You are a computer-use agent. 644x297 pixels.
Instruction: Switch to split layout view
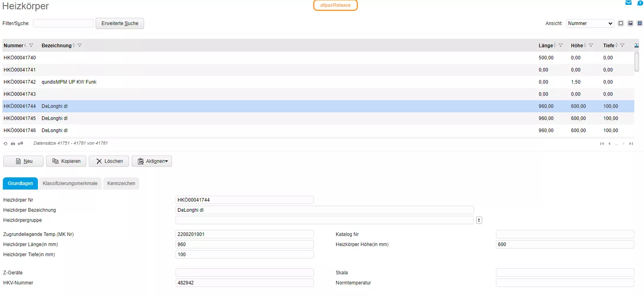tap(630, 23)
